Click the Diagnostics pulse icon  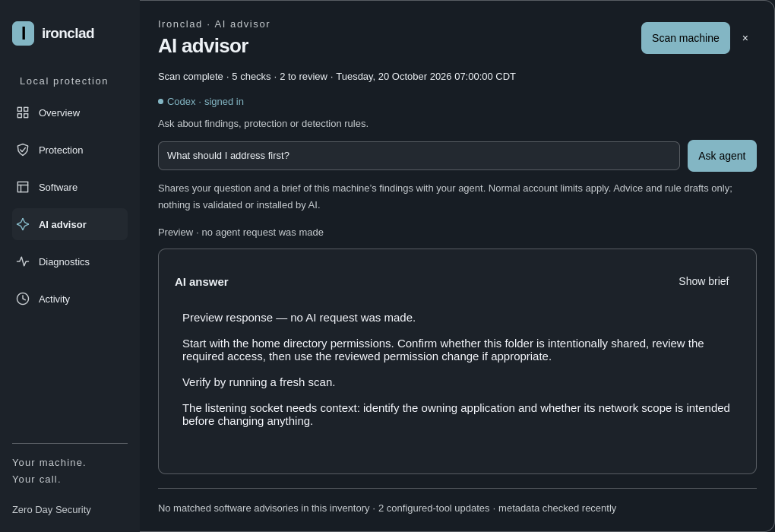point(23,261)
